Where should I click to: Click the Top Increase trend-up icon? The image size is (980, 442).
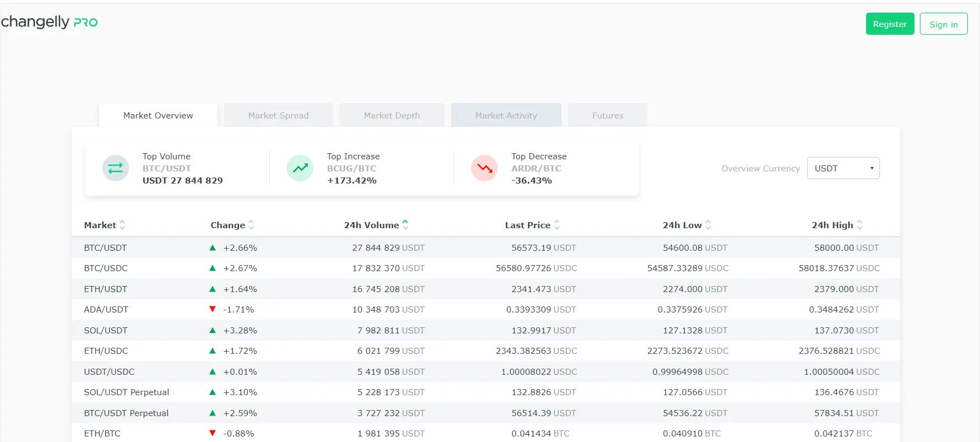pos(300,168)
